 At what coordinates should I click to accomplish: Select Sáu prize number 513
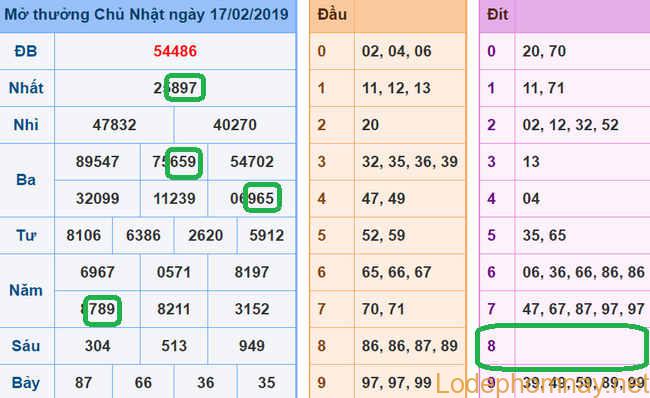click(174, 346)
